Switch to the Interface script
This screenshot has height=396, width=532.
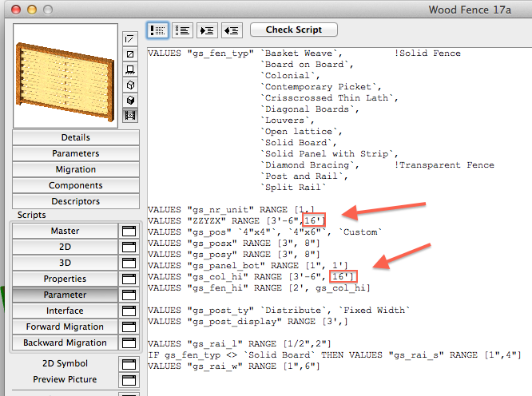66,311
